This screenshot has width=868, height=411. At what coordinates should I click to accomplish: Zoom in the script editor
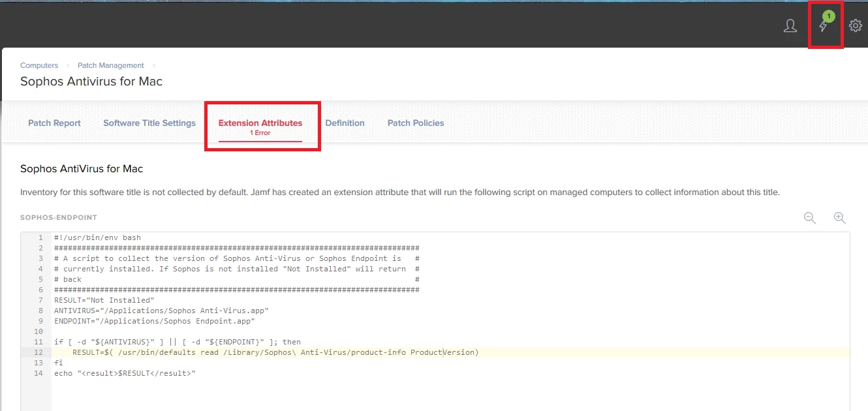click(x=840, y=218)
